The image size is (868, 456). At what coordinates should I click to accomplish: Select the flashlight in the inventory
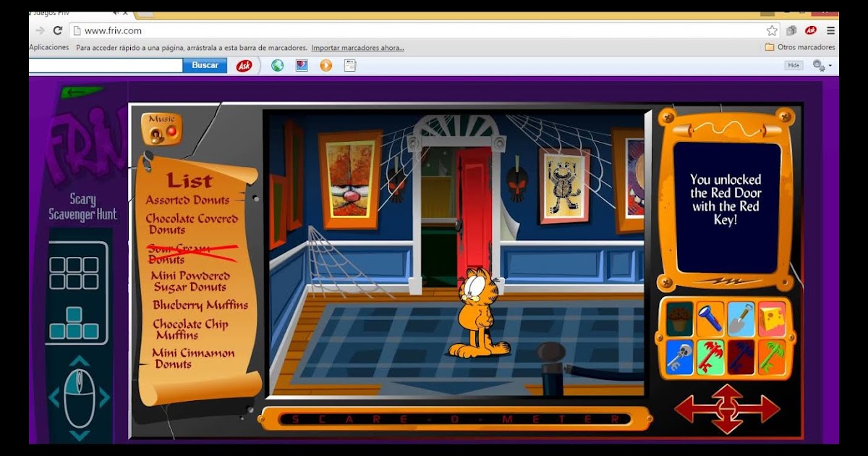point(710,319)
